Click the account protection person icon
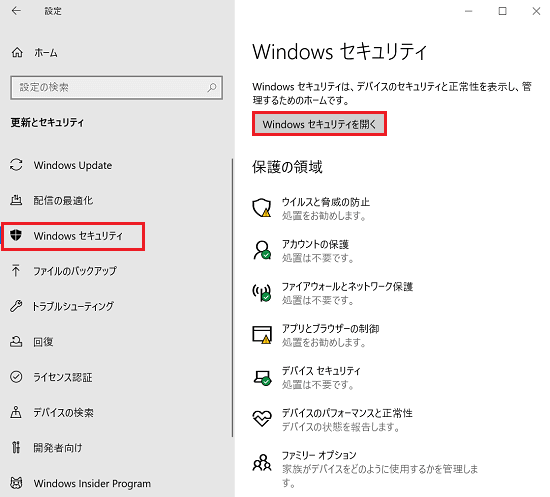 [x=262, y=250]
